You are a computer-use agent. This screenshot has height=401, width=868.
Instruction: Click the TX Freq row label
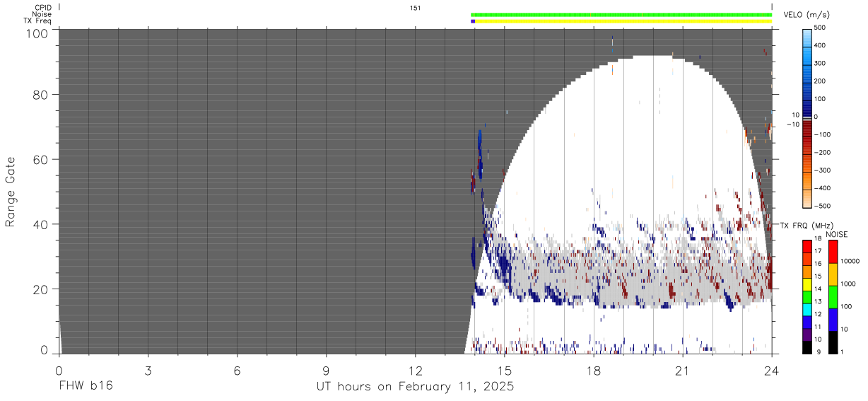pos(38,21)
